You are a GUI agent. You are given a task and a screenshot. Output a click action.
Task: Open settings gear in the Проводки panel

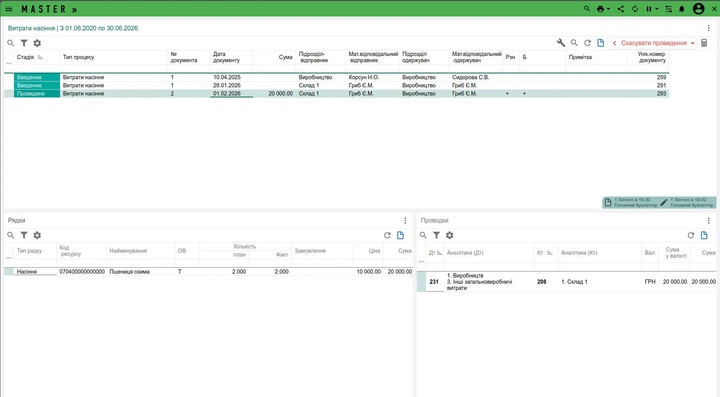coord(450,235)
